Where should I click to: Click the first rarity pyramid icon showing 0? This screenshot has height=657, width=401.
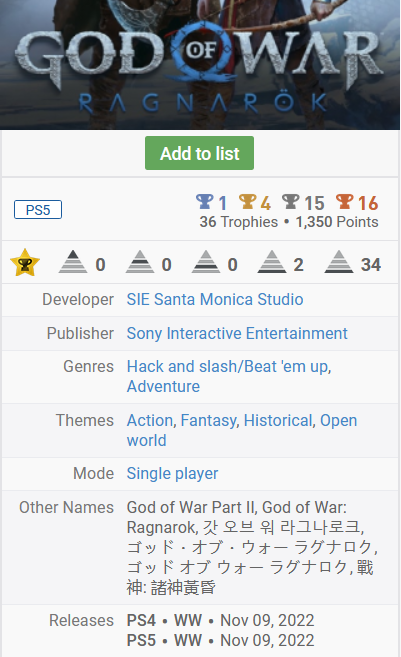[x=73, y=262]
